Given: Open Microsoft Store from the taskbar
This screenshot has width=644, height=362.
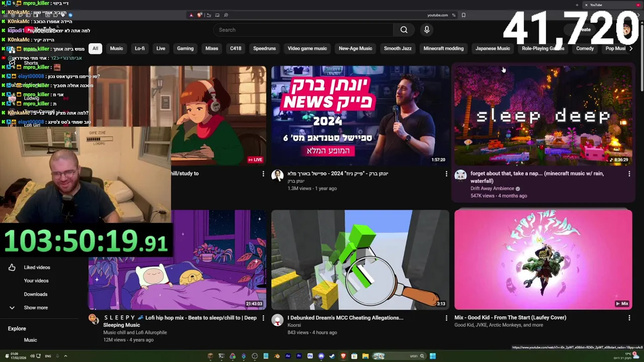Looking at the screenshot, I should pos(354,356).
